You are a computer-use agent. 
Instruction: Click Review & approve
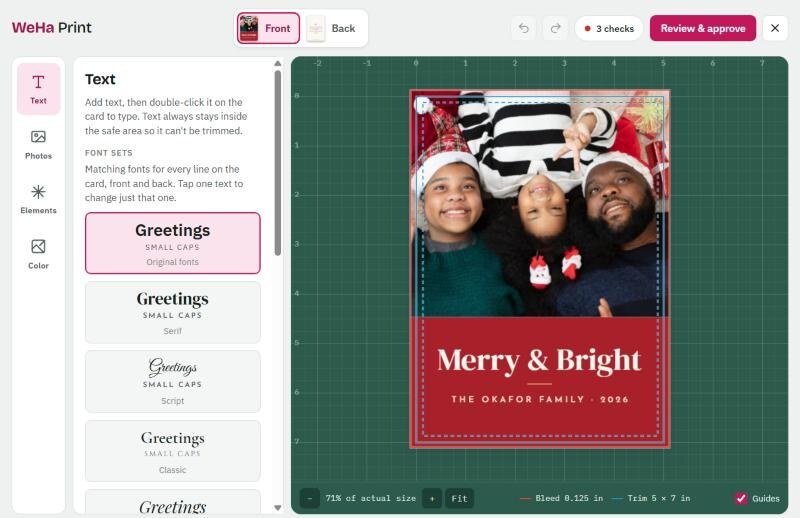click(x=703, y=29)
